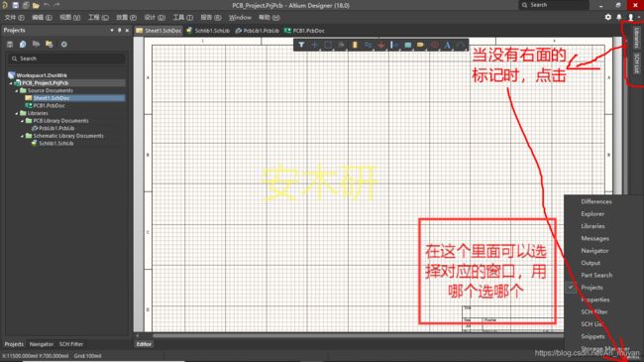Image resolution: width=644 pixels, height=362 pixels.
Task: Choose the Place Text String tool
Action: [447, 45]
